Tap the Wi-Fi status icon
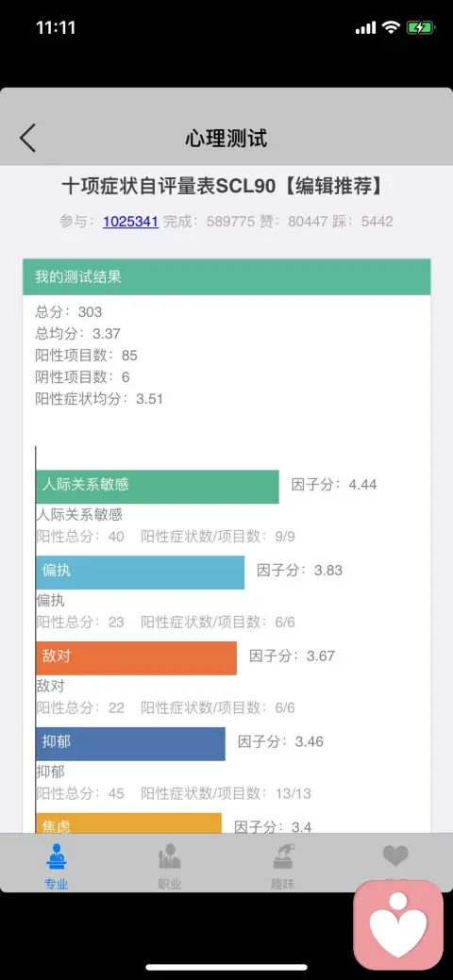The image size is (453, 980). click(x=392, y=27)
